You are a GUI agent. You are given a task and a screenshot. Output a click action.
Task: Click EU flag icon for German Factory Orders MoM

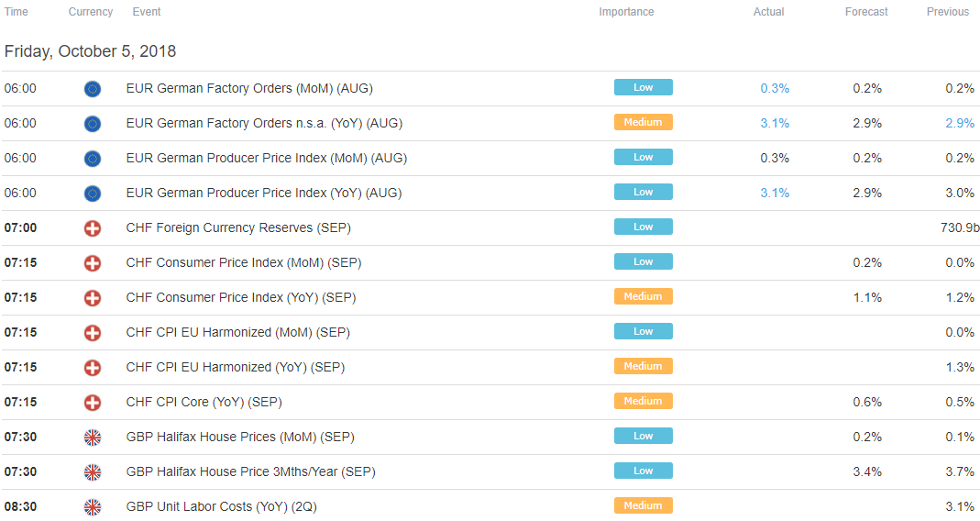pyautogui.click(x=93, y=89)
